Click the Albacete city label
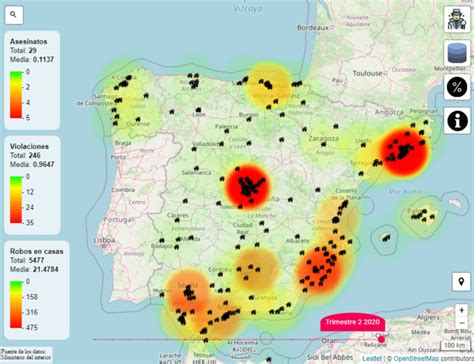The image size is (474, 364). point(298,240)
